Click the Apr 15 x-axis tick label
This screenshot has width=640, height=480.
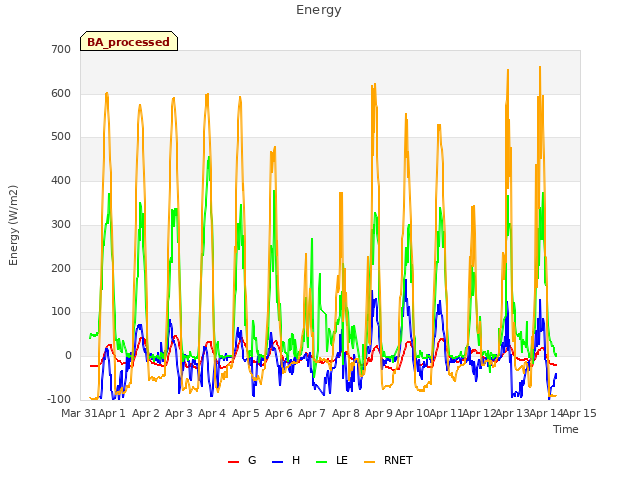(x=579, y=413)
